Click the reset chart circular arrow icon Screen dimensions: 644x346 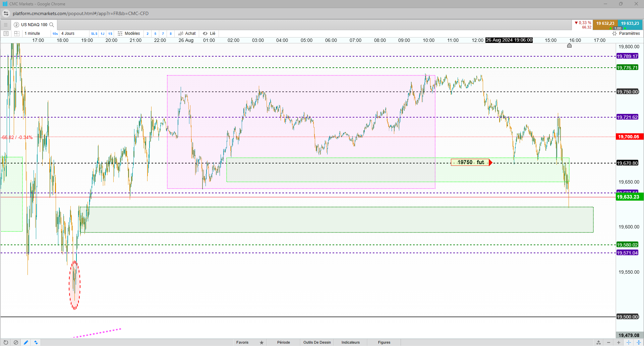click(6, 342)
